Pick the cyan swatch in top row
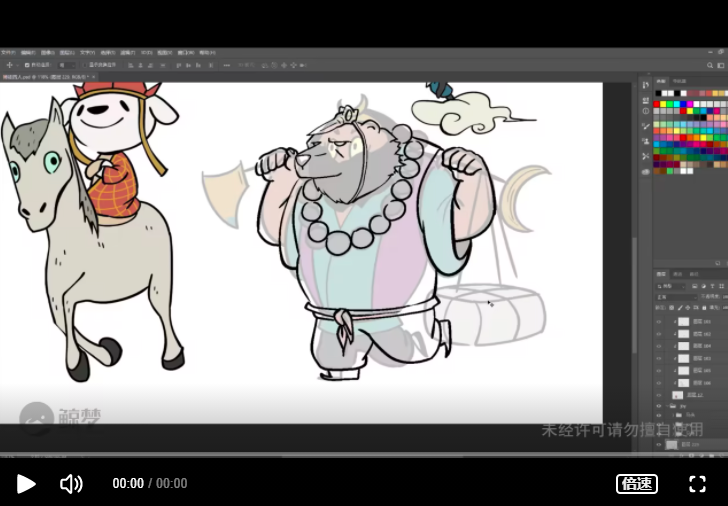The image size is (728, 506). (x=676, y=104)
